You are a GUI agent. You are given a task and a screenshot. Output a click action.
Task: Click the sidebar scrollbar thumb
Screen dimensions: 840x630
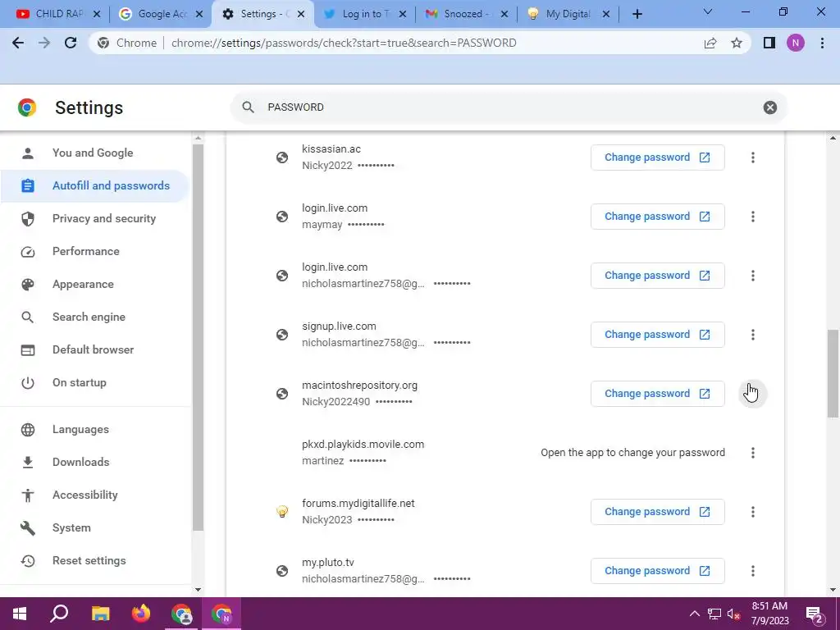198,337
